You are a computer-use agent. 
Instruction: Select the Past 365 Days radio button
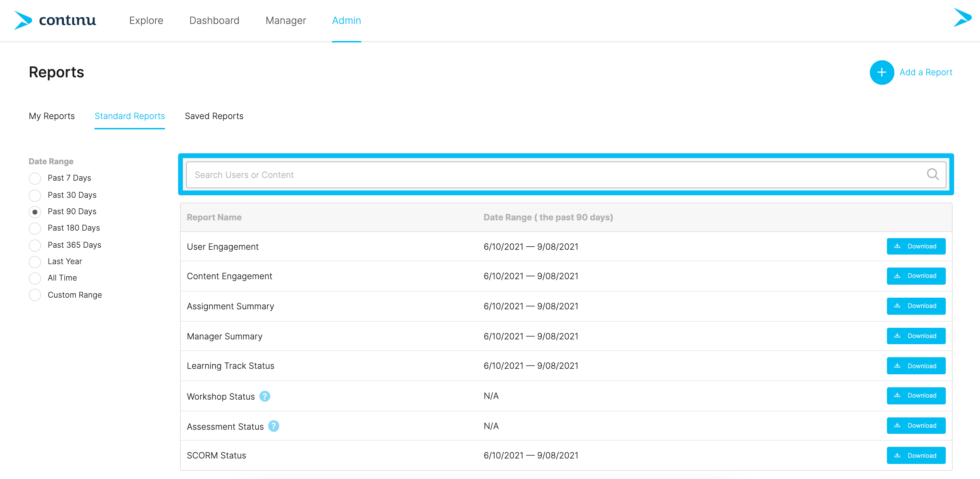click(35, 245)
